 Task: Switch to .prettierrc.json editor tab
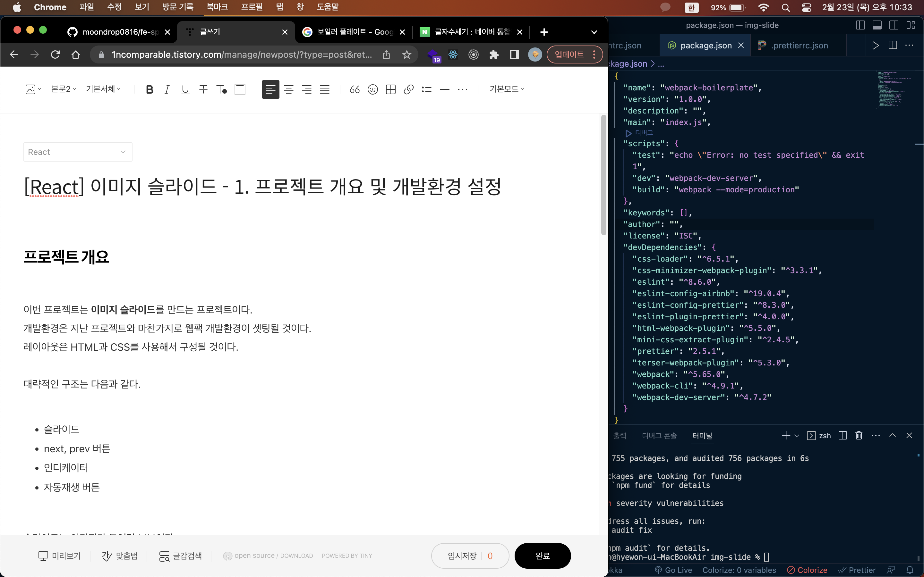click(x=799, y=46)
